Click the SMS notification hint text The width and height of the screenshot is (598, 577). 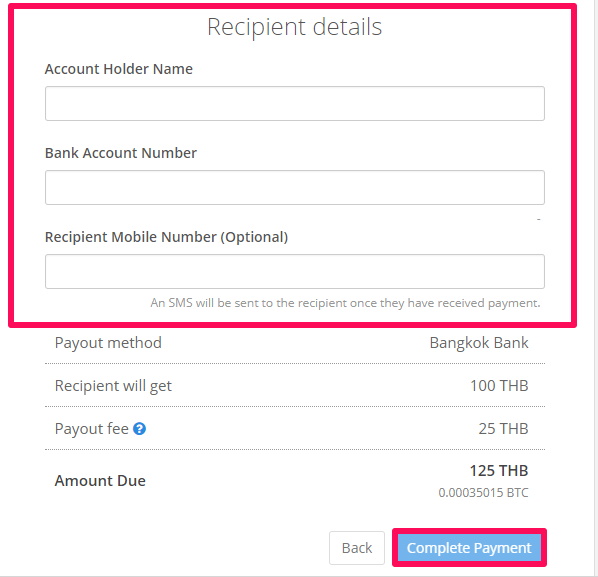tap(345, 303)
